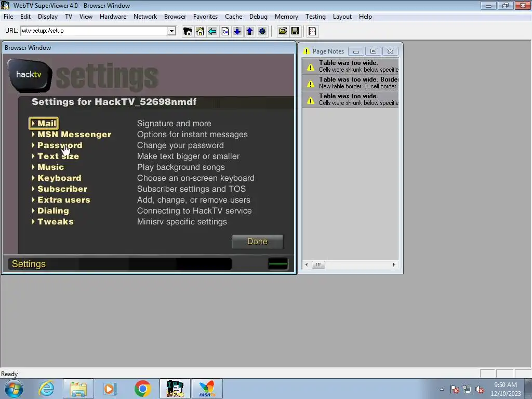Open the Help menu
The height and width of the screenshot is (399, 532).
pyautogui.click(x=365, y=16)
